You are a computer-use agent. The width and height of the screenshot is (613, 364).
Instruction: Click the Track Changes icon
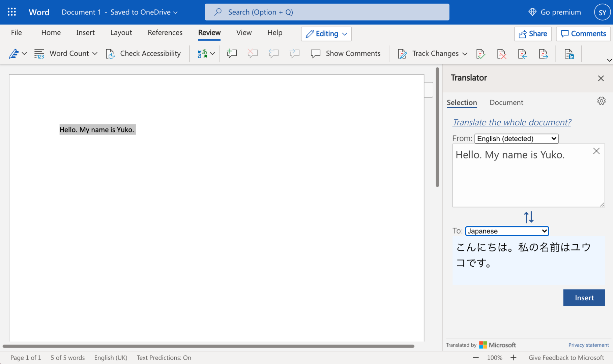click(x=402, y=54)
